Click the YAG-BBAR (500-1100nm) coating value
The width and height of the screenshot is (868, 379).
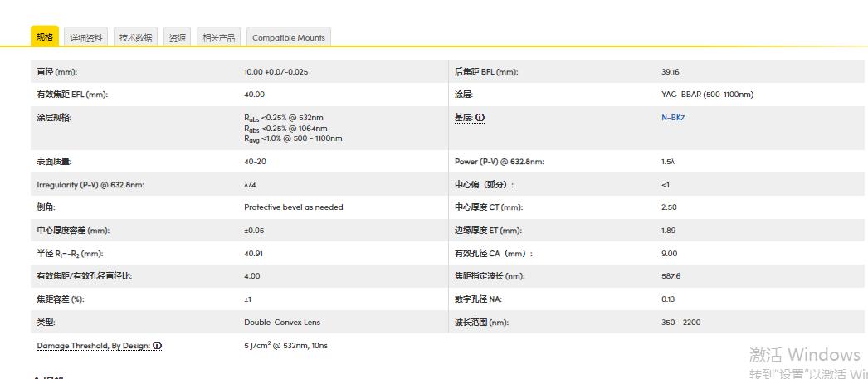707,95
